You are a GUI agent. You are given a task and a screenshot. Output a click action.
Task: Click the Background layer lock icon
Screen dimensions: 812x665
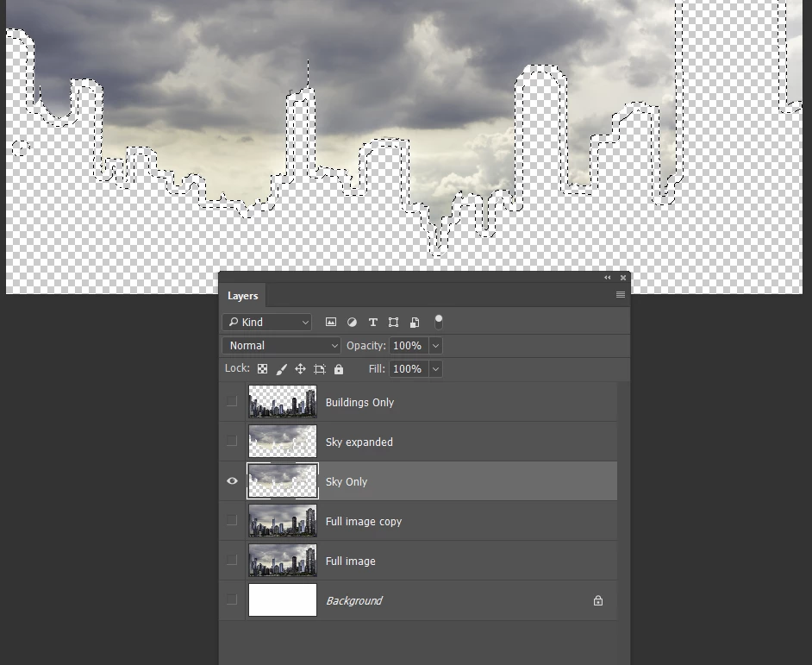pos(598,600)
